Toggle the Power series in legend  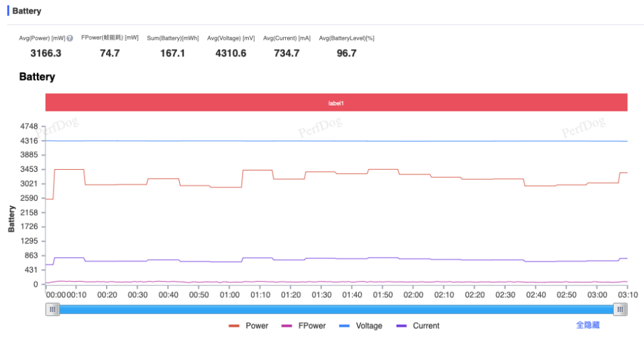tap(248, 326)
